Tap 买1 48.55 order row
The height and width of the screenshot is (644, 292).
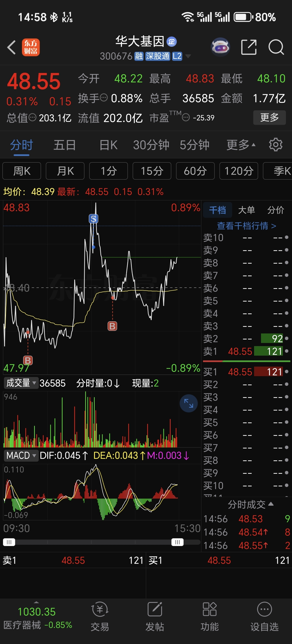(x=246, y=372)
